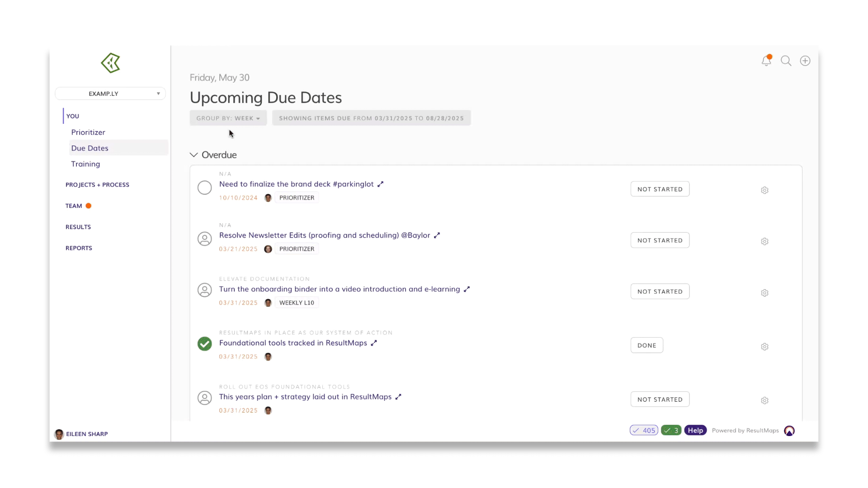Click the ResultMaps logo in the footer
The width and height of the screenshot is (868, 488).
pos(789,431)
